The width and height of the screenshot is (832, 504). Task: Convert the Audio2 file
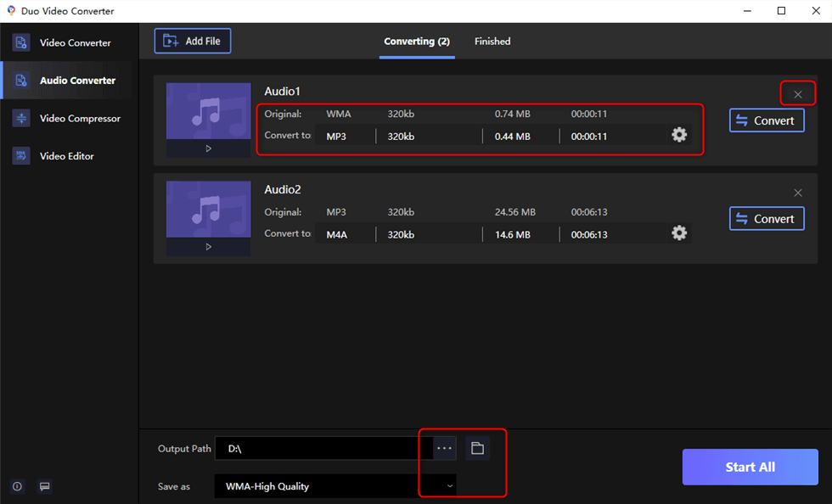click(x=767, y=219)
